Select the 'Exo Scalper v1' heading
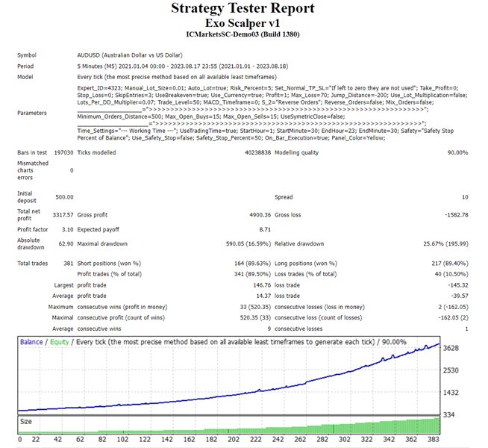488x448 pixels. (243, 23)
